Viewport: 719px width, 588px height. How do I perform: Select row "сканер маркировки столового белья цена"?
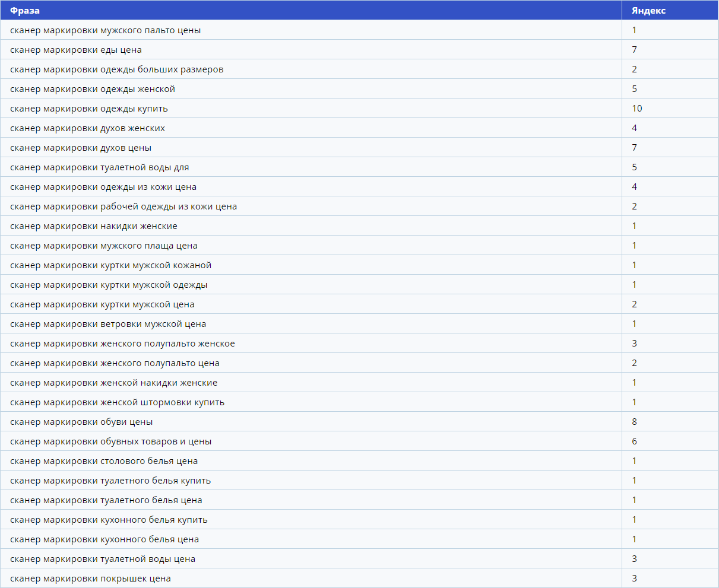[359, 461]
